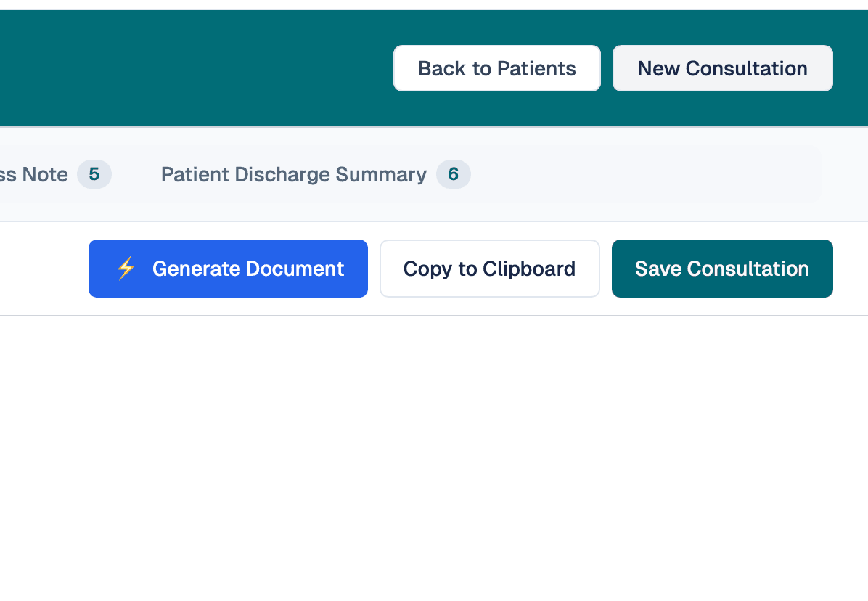Click the teal Save Consultation button
The image size is (868, 601).
(721, 269)
